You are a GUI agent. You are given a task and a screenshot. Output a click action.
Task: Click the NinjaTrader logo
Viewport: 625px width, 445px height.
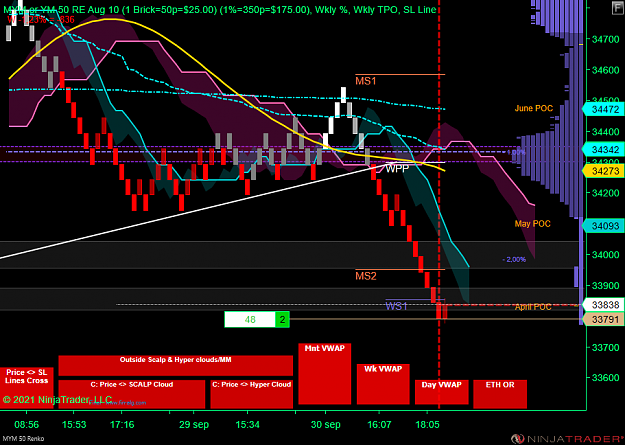coord(567,439)
